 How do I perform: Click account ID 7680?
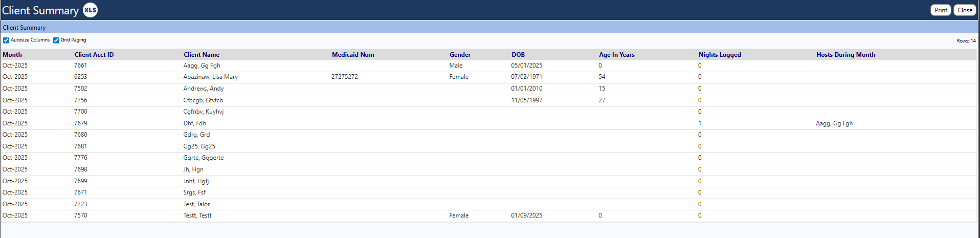coord(80,135)
